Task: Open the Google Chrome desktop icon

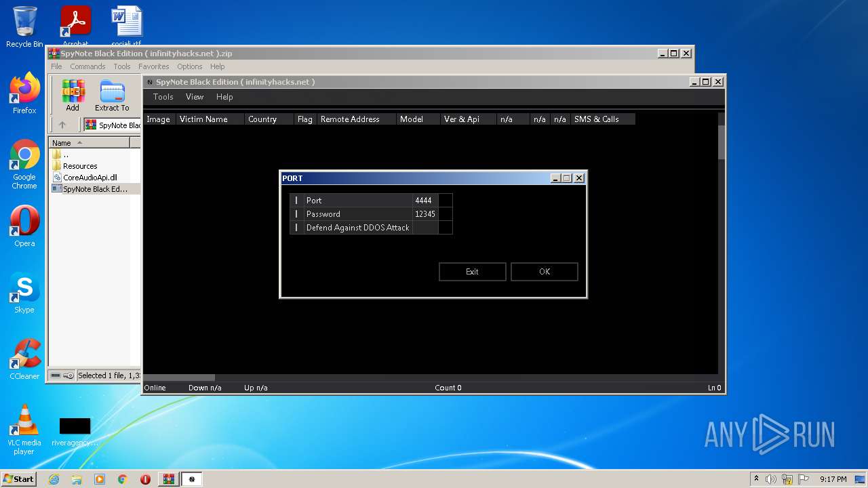Action: point(24,164)
